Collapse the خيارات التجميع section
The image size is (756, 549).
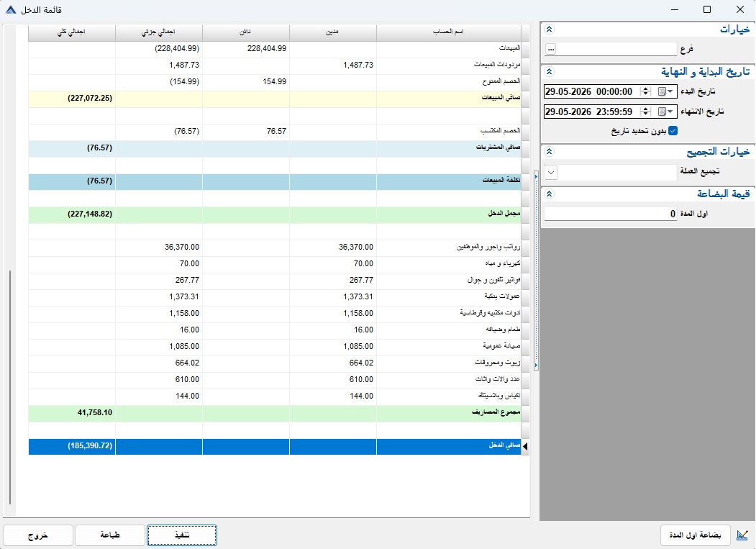549,152
